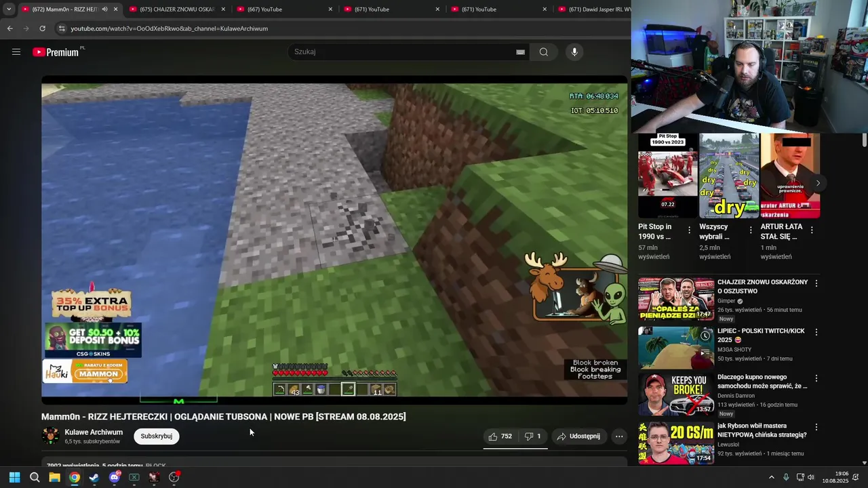Open Discord from the taskbar
Screen dimensions: 868x488
coord(114,477)
